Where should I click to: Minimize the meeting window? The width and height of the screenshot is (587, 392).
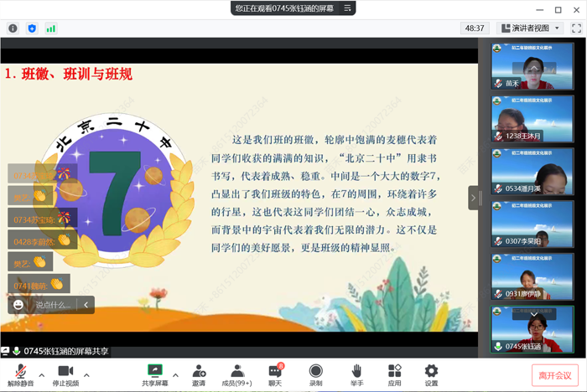pyautogui.click(x=539, y=10)
